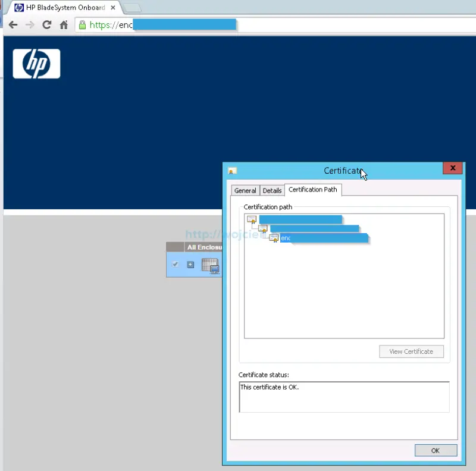Viewport: 476px width, 471px height.
Task: Click the browser Home icon
Action: 64,25
